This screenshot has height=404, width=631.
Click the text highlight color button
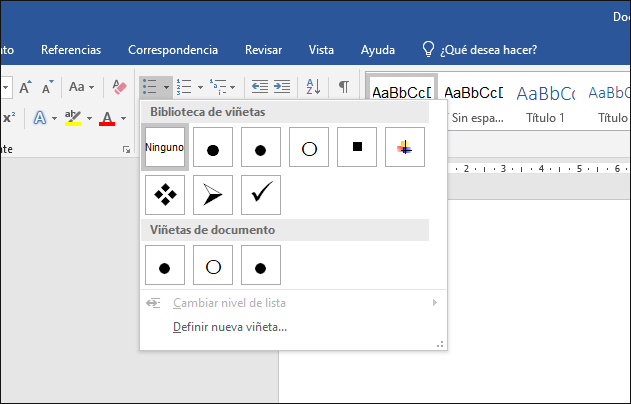(x=72, y=118)
